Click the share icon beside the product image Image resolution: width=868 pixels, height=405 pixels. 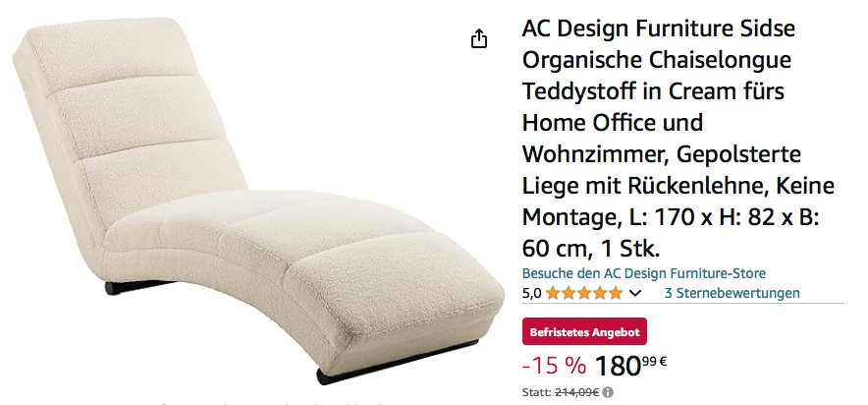pos(479,38)
